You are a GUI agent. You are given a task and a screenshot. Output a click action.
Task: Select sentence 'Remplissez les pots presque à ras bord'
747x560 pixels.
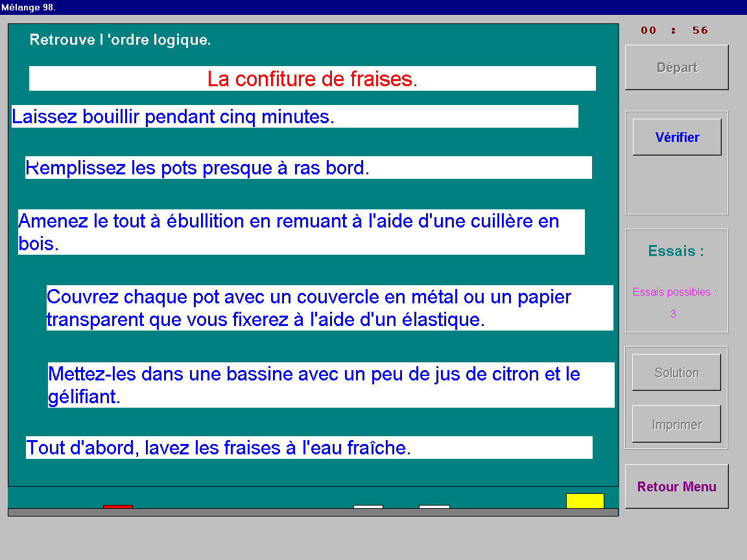(x=308, y=168)
